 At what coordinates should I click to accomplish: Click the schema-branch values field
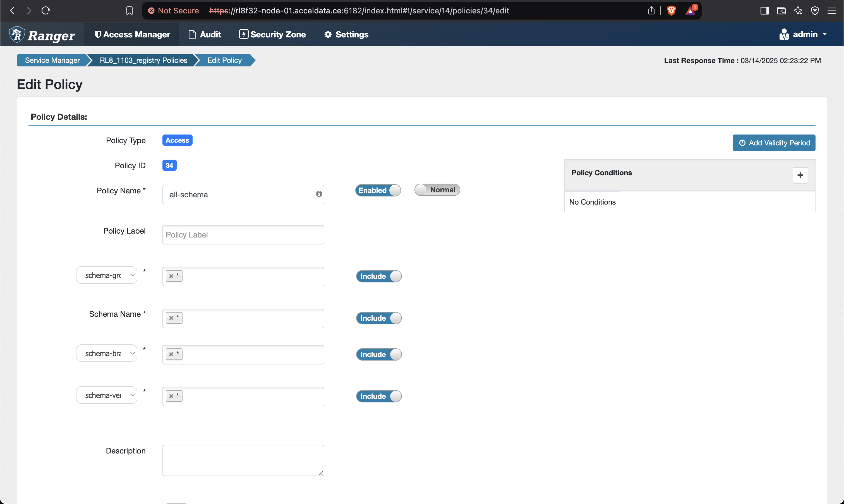[x=243, y=355]
